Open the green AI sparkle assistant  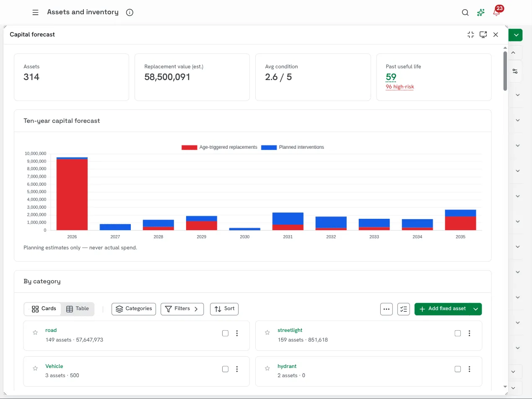point(481,13)
